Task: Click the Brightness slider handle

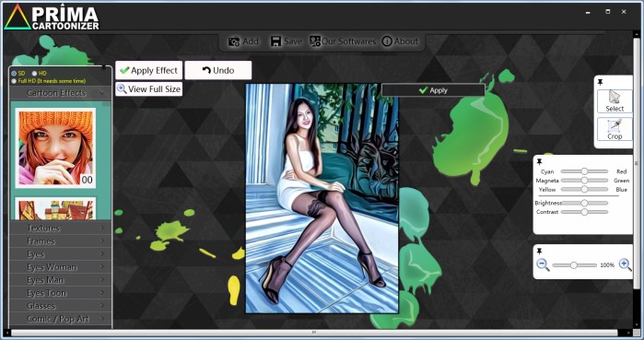Action: click(584, 203)
